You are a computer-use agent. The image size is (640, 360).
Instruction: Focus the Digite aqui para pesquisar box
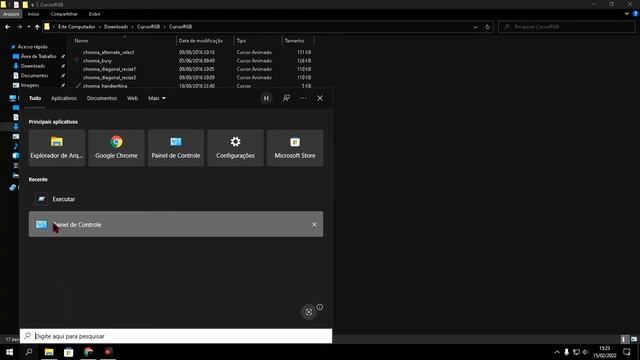coord(176,336)
